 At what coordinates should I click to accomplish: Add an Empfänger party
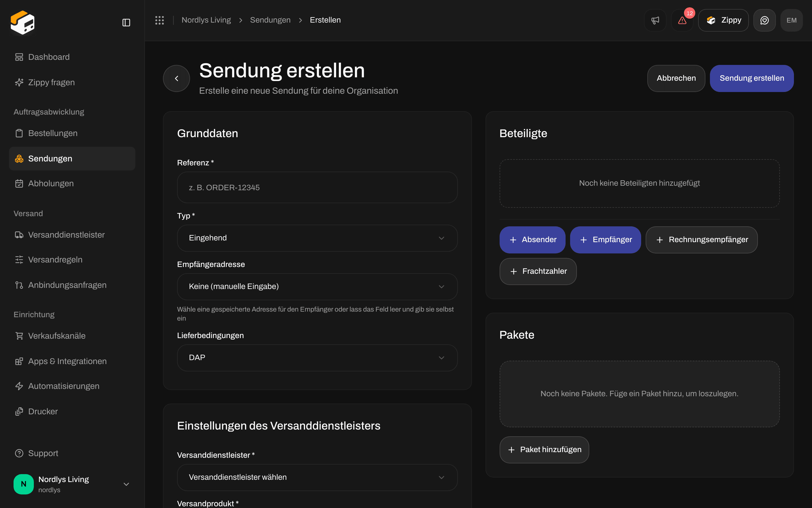[605, 240]
